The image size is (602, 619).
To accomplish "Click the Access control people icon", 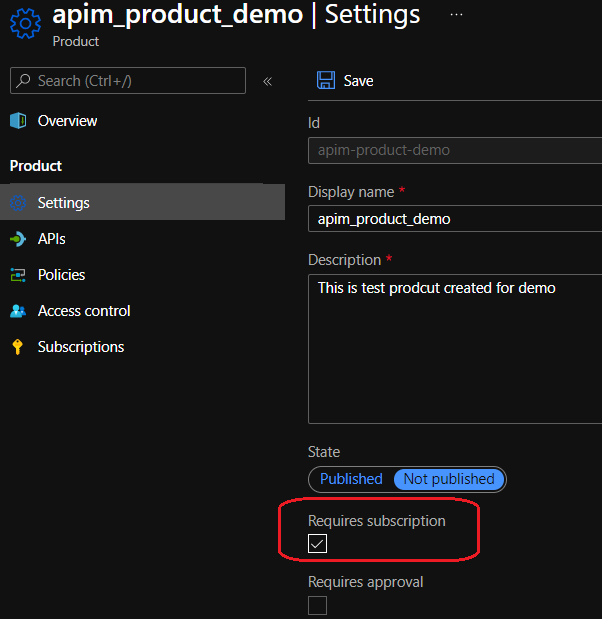I will 18,311.
